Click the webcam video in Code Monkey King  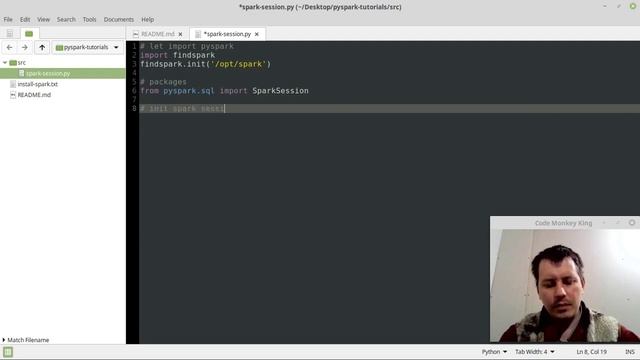click(565, 285)
